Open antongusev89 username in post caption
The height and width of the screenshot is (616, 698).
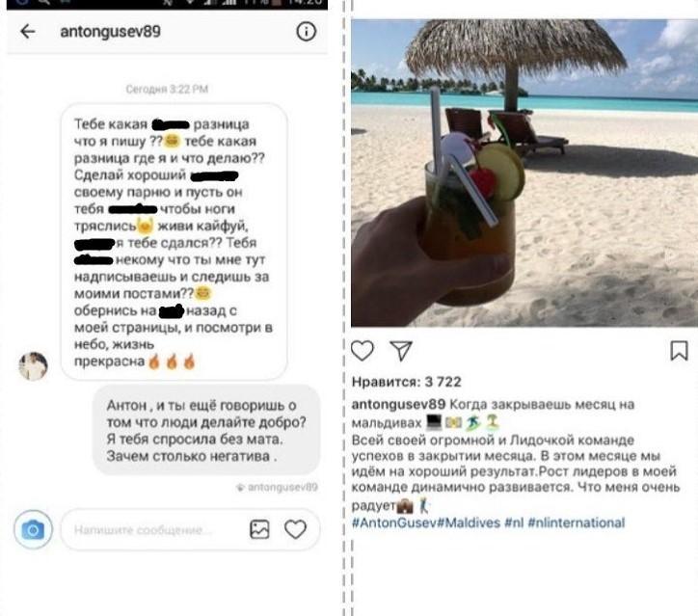click(398, 404)
